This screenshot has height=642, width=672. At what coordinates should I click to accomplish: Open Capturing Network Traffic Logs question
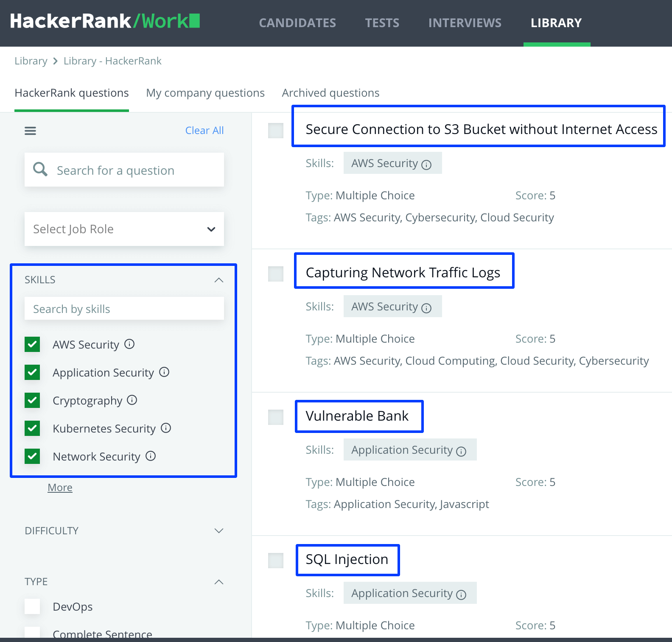pyautogui.click(x=403, y=273)
